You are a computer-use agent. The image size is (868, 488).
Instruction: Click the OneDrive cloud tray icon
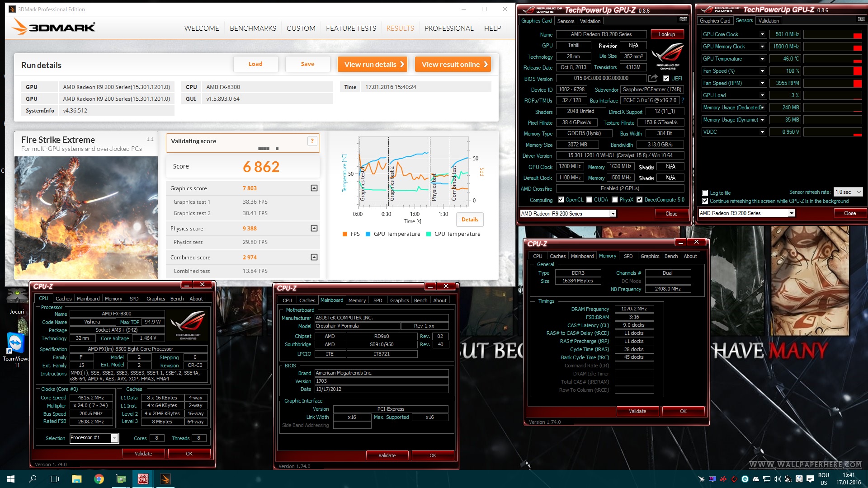coord(755,479)
